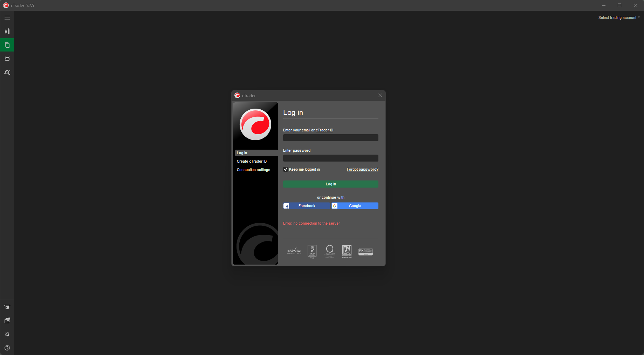This screenshot has width=644, height=355.
Task: Select Log in tab in dialog
Action: pos(256,153)
